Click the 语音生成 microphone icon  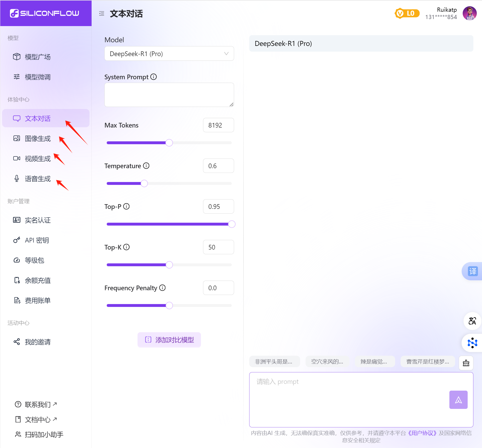(17, 179)
